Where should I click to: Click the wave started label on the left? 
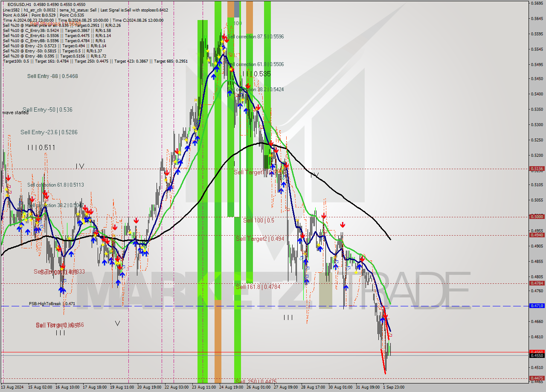[15, 112]
